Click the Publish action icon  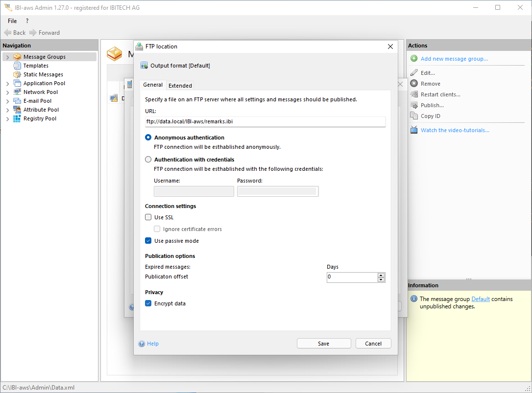pos(414,105)
